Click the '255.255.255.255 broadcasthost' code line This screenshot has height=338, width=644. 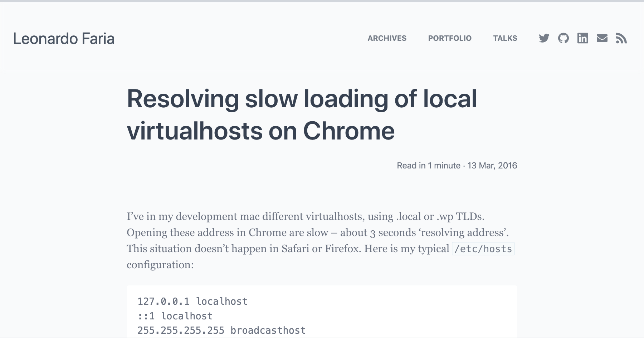[x=221, y=330]
